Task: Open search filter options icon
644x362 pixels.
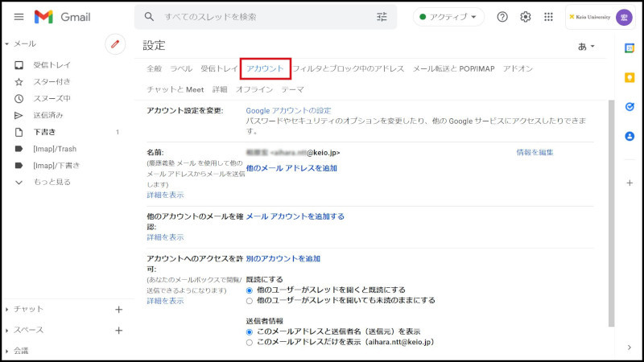Action: 382,17
